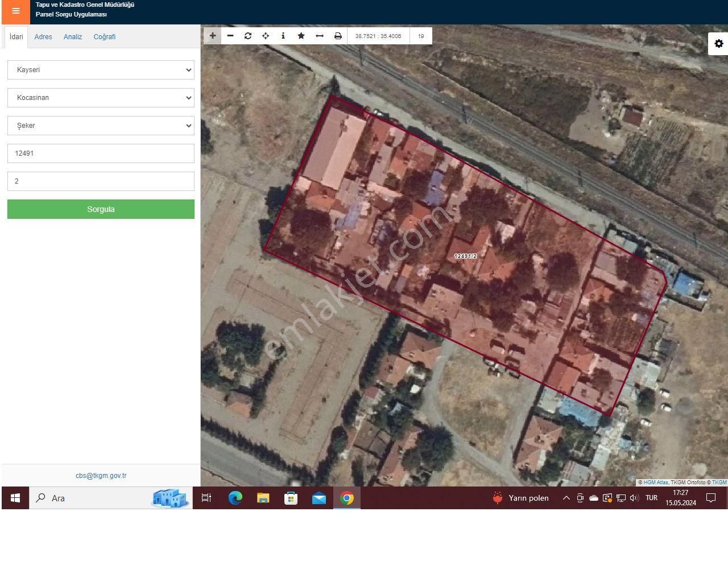The image size is (728, 582).
Task: Open File Explorer from the taskbar
Action: coord(263,498)
